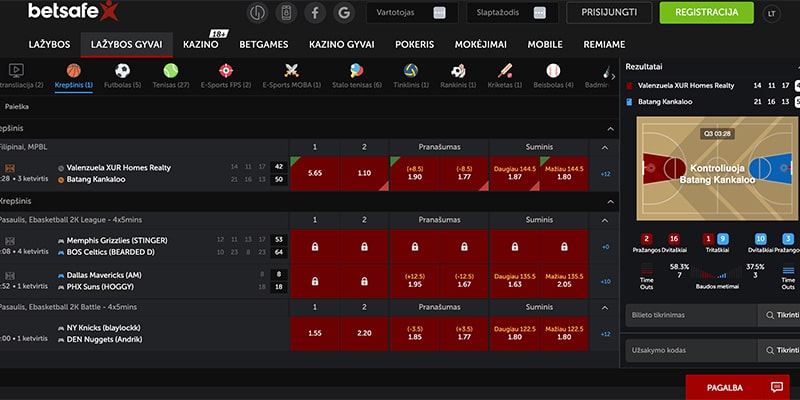Open the Pokeris tab
The width and height of the screenshot is (800, 400).
click(x=414, y=44)
